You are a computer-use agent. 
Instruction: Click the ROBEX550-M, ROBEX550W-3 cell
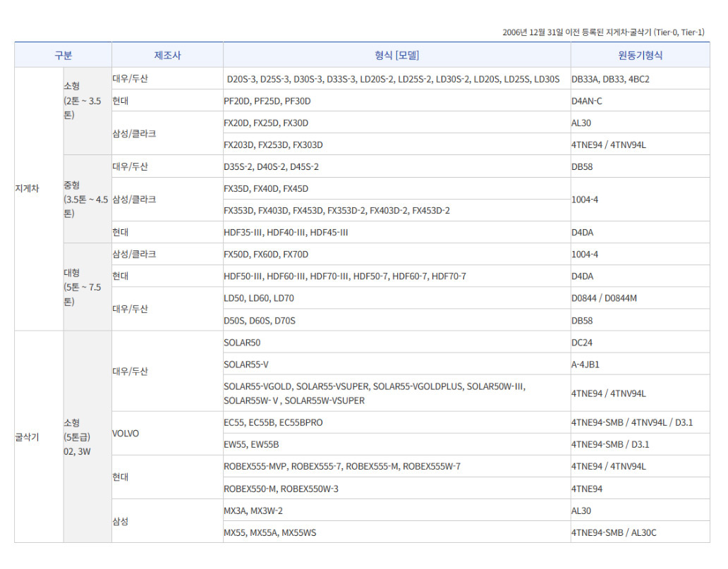(x=397, y=488)
